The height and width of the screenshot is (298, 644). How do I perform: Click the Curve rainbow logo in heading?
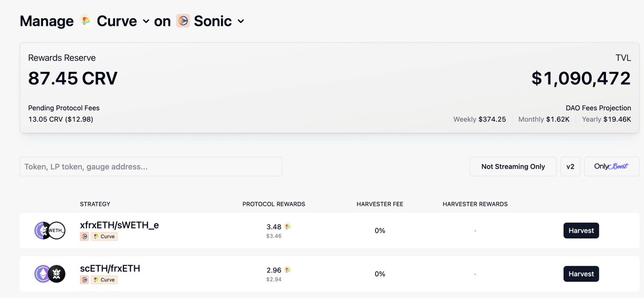[85, 21]
